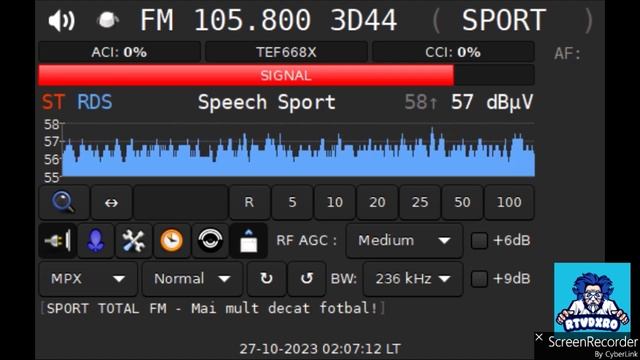Click the blue antenna pin icon
The image size is (640, 360).
coord(96,240)
